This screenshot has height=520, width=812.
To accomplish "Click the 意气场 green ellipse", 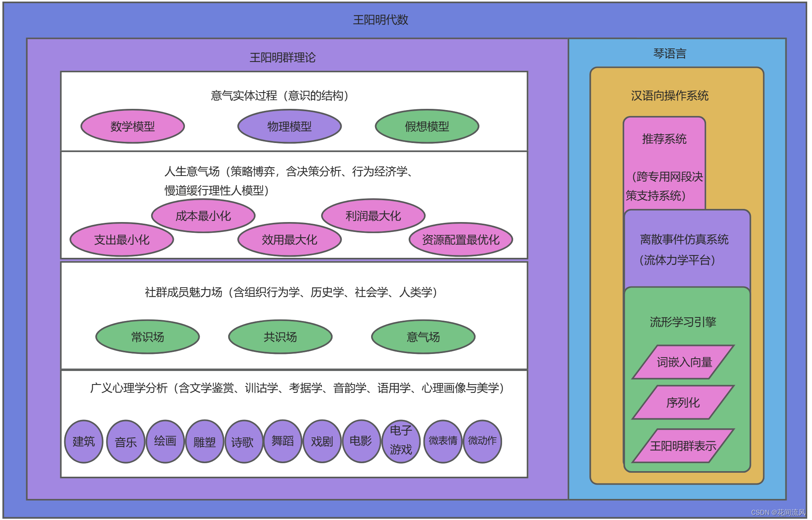I will [x=423, y=337].
